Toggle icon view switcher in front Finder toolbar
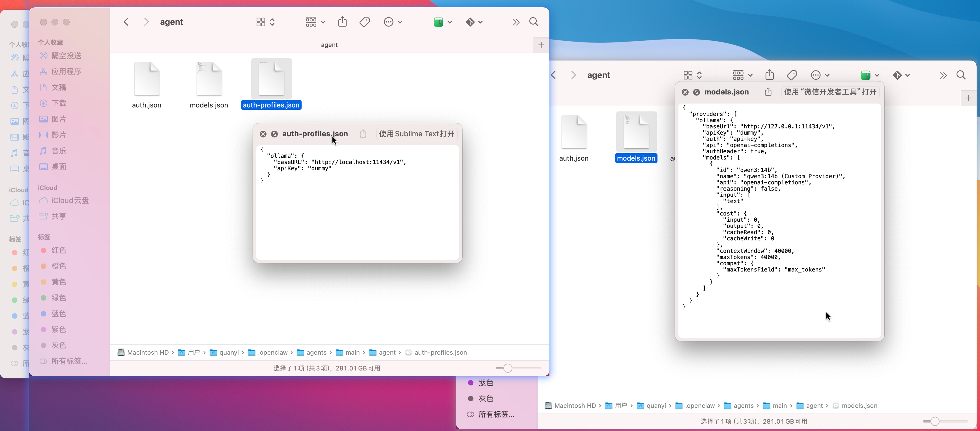Image resolution: width=980 pixels, height=431 pixels. click(265, 22)
